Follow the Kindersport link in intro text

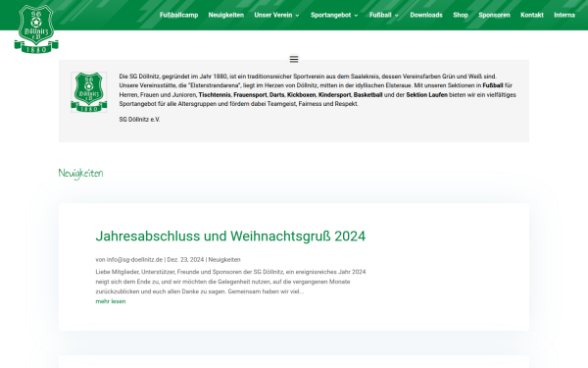(334, 95)
